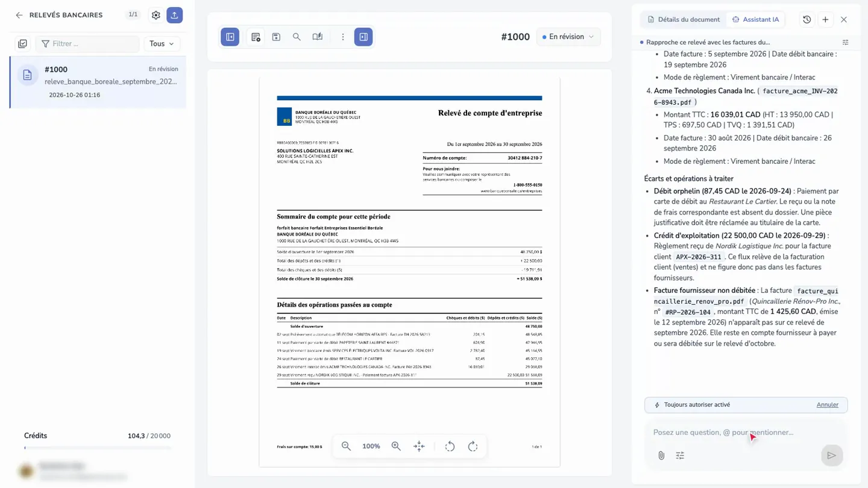The width and height of the screenshot is (868, 488).
Task: Click the send message arrow button
Action: click(832, 455)
